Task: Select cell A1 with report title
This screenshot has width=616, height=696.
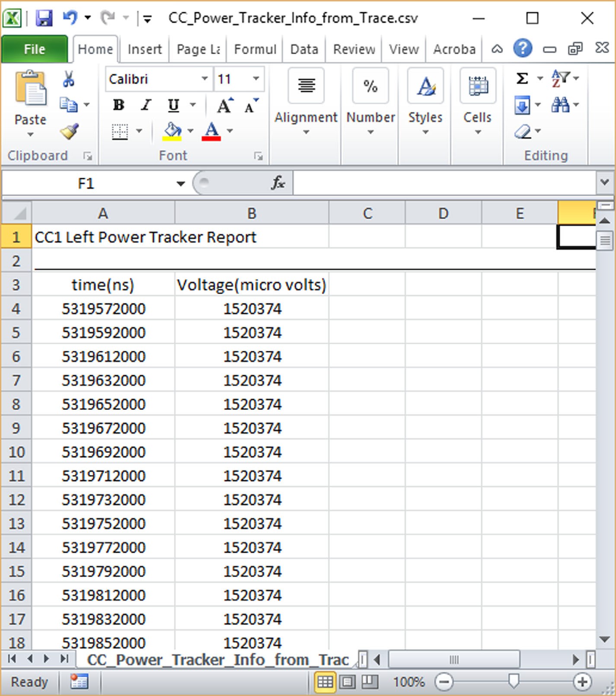Action: point(103,237)
